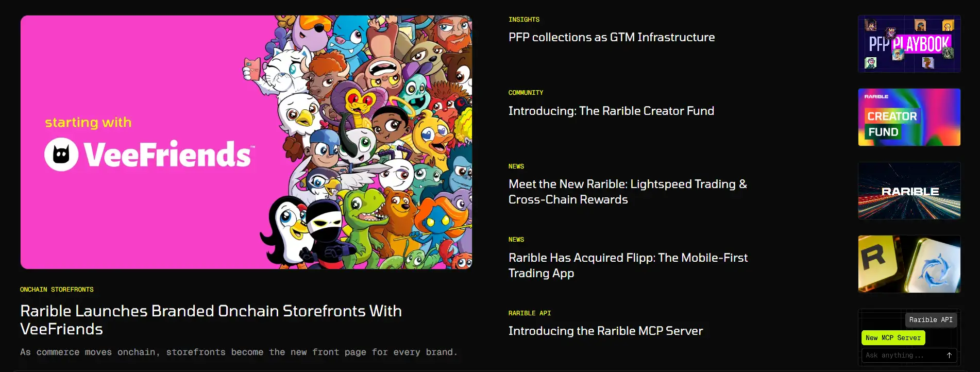Open the COMMUNITY category label
980x372 pixels.
(526, 93)
